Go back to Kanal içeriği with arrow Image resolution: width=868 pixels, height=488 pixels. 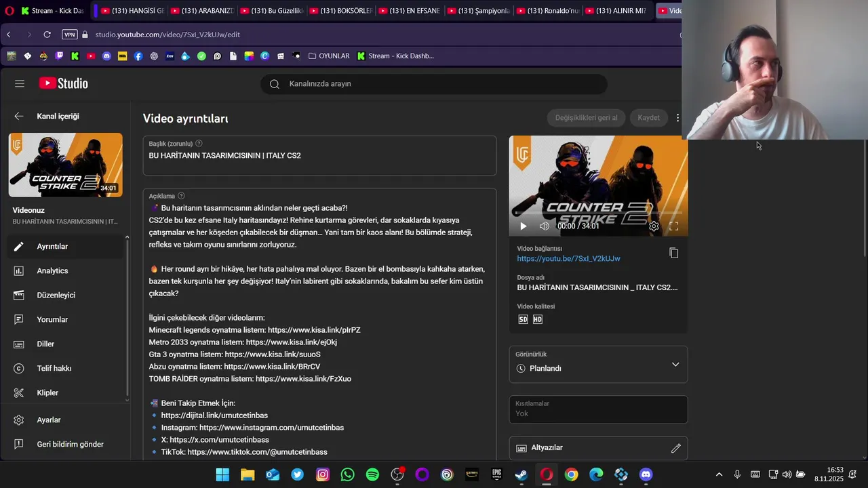coord(19,117)
